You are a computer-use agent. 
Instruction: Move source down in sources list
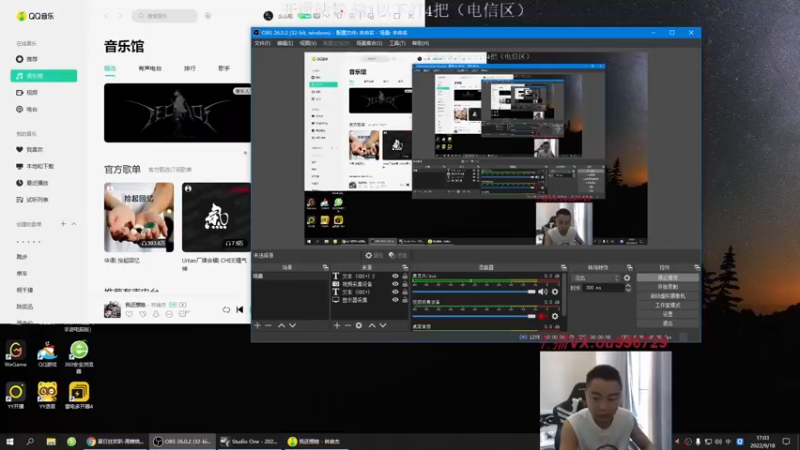(x=383, y=326)
